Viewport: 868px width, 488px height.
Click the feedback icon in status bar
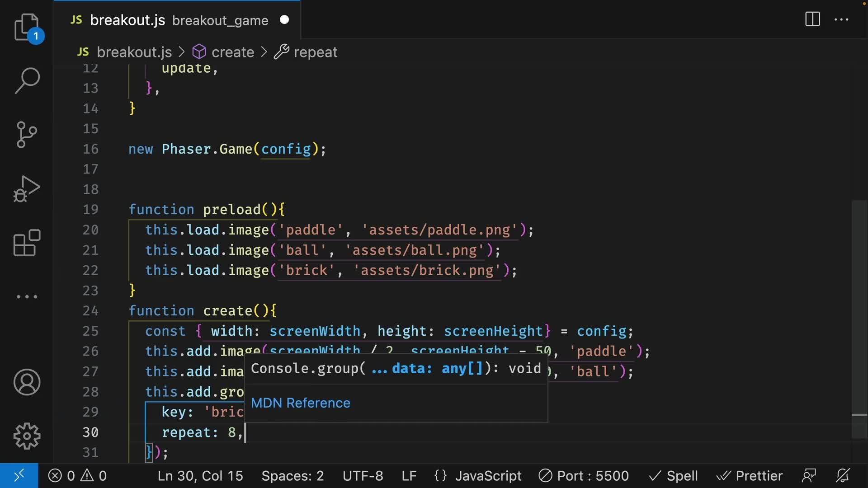(x=809, y=476)
